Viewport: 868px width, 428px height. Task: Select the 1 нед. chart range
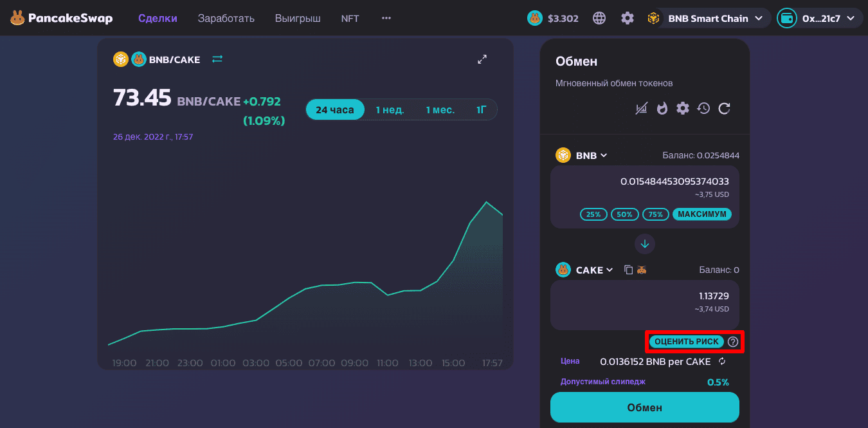[x=390, y=109]
